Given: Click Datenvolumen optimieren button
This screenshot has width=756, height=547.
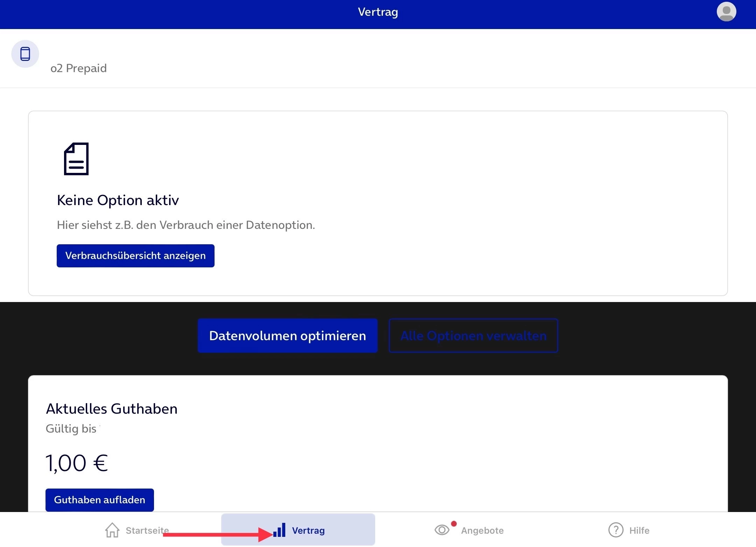Looking at the screenshot, I should click(x=287, y=336).
